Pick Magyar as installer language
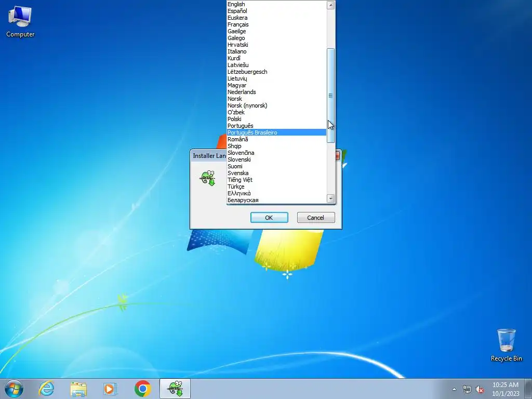Screen dimensions: 532x399 click(x=276, y=85)
